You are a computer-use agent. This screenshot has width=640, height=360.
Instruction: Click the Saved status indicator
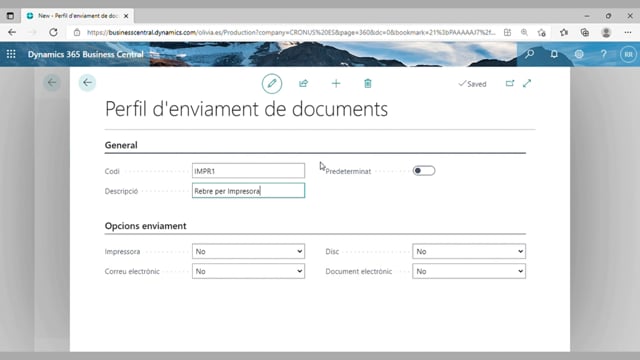pos(472,84)
